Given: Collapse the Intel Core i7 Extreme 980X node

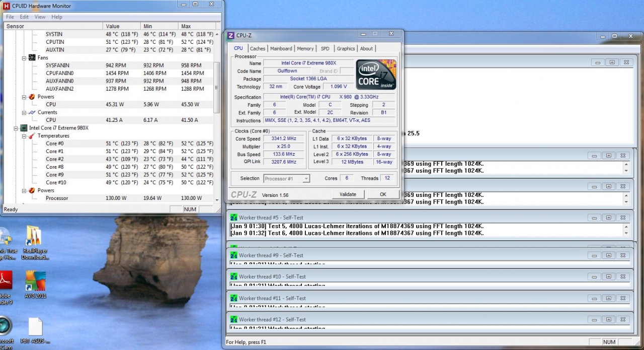Looking at the screenshot, I should 16,128.
